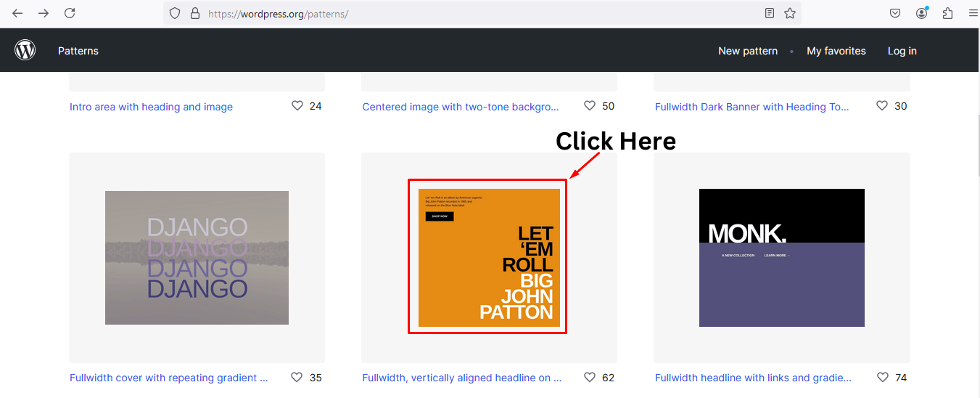
Task: Click the WordPress logo
Action: pos(25,50)
